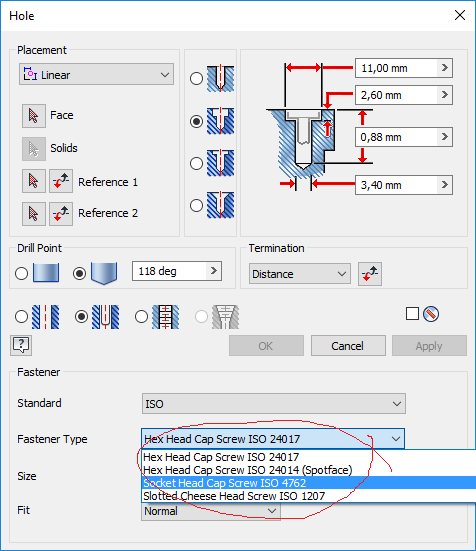
Task: Choose Socket Head Cap Screw ISO 4762
Action: (x=309, y=483)
